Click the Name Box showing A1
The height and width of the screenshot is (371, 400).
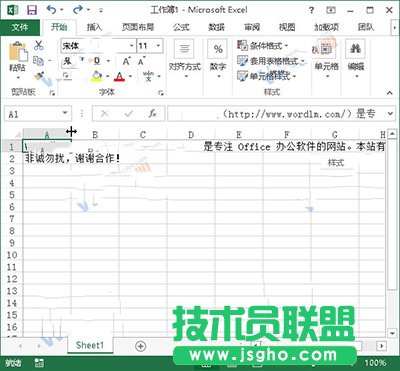pos(32,114)
